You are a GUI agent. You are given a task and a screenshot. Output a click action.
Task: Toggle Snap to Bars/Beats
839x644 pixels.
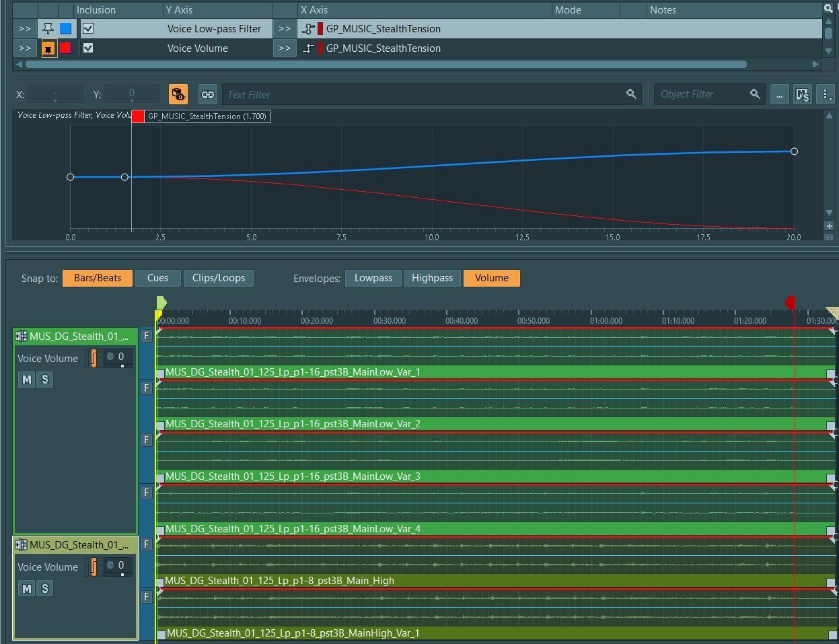pyautogui.click(x=98, y=278)
